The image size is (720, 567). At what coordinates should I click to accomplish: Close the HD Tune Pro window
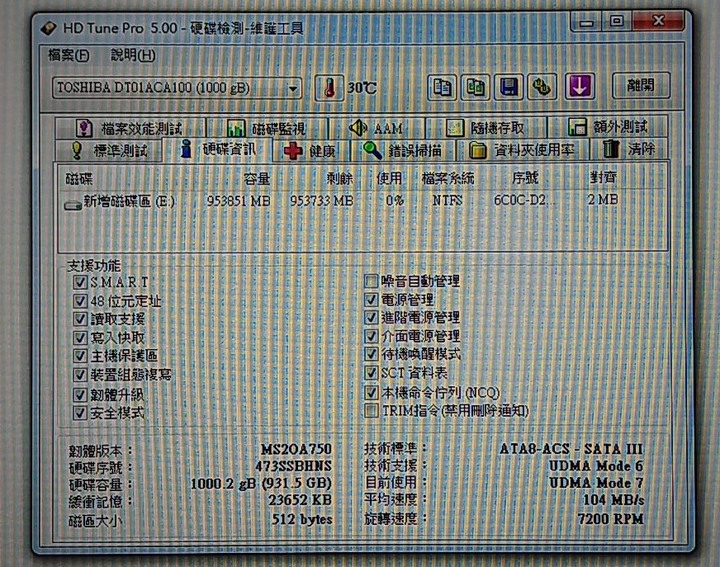click(x=658, y=20)
